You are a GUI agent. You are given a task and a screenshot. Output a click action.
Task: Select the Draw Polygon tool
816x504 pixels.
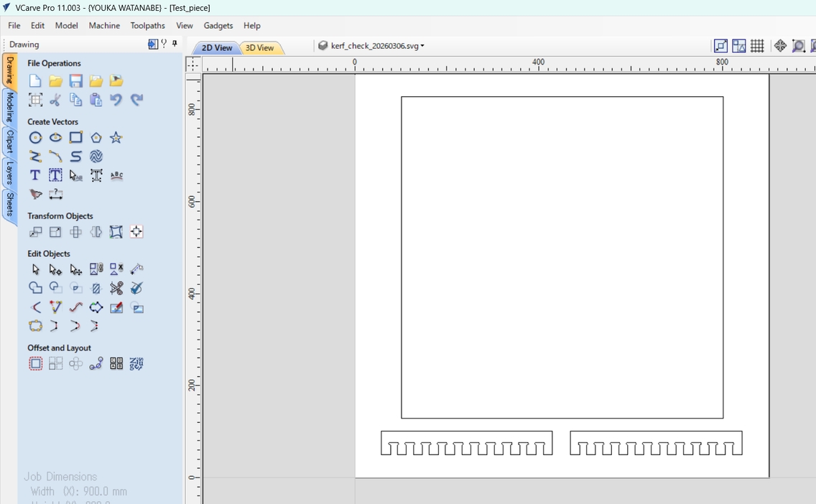pos(96,138)
